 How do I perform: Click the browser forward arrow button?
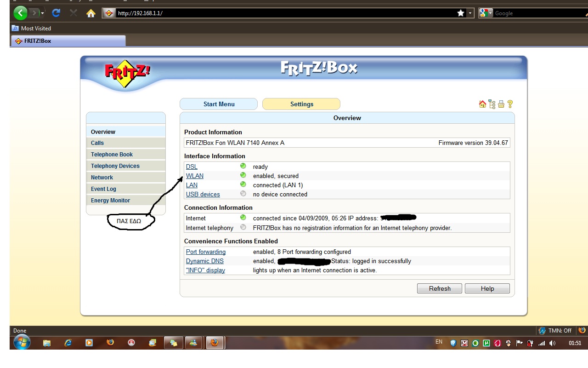pos(34,13)
